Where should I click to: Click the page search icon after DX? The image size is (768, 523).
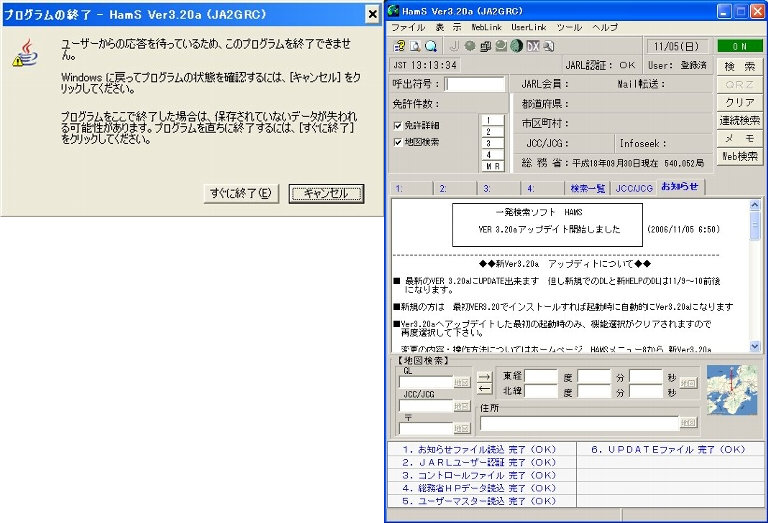click(548, 46)
